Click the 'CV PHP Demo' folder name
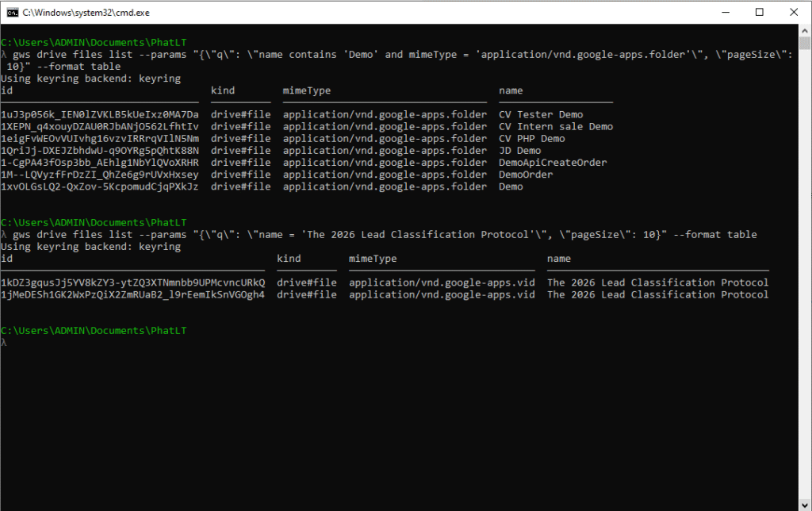Viewport: 812px width, 511px height. pos(531,139)
